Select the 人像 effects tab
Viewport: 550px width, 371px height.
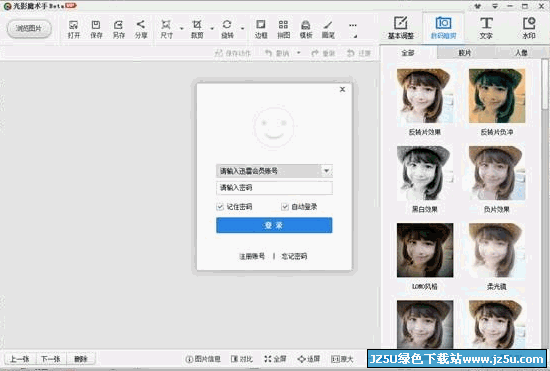click(x=521, y=53)
